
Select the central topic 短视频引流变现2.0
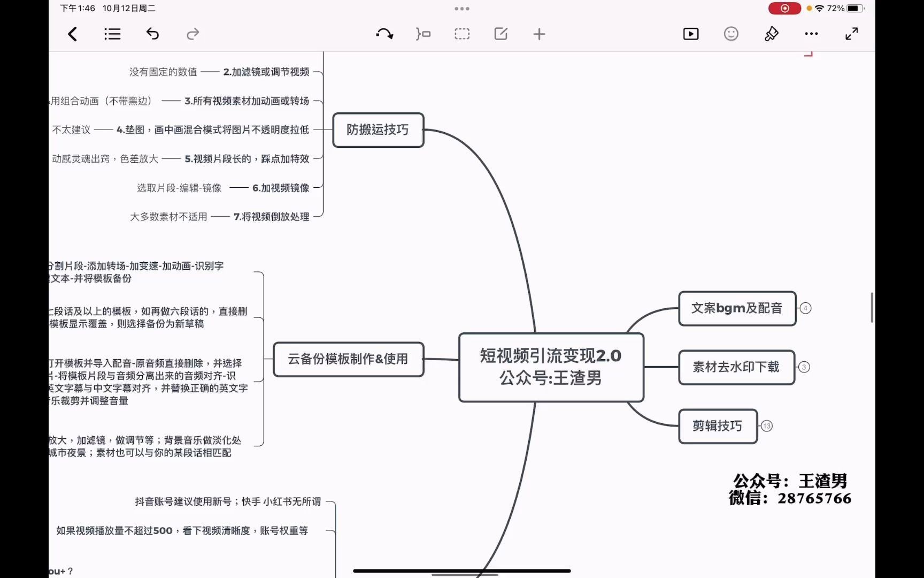pyautogui.click(x=551, y=367)
